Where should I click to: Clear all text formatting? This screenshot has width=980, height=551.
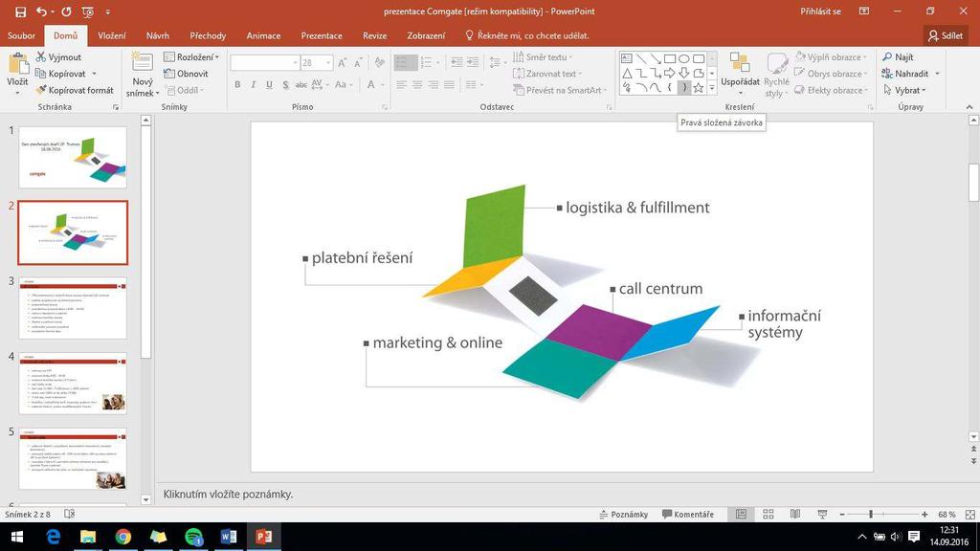pos(379,63)
